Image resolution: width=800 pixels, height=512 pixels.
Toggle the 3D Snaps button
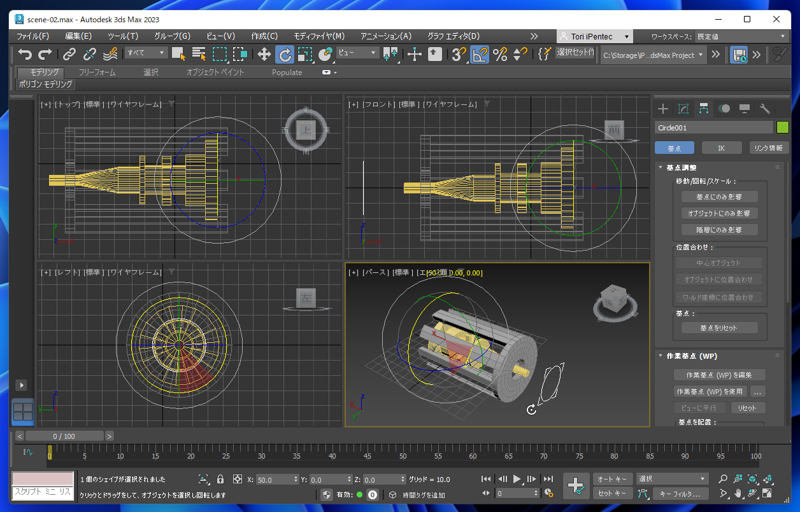point(459,54)
